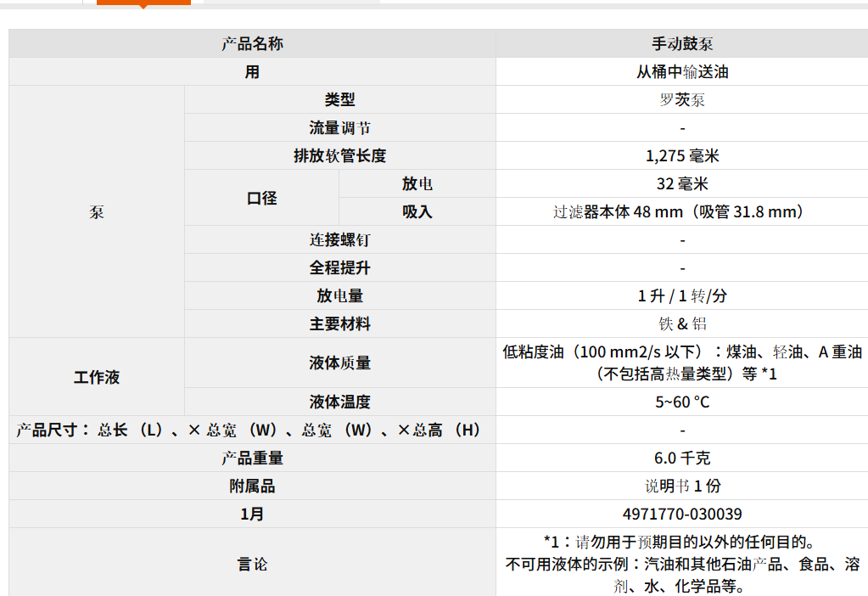Click the 口径 category cell
The image size is (868, 596).
point(261,198)
